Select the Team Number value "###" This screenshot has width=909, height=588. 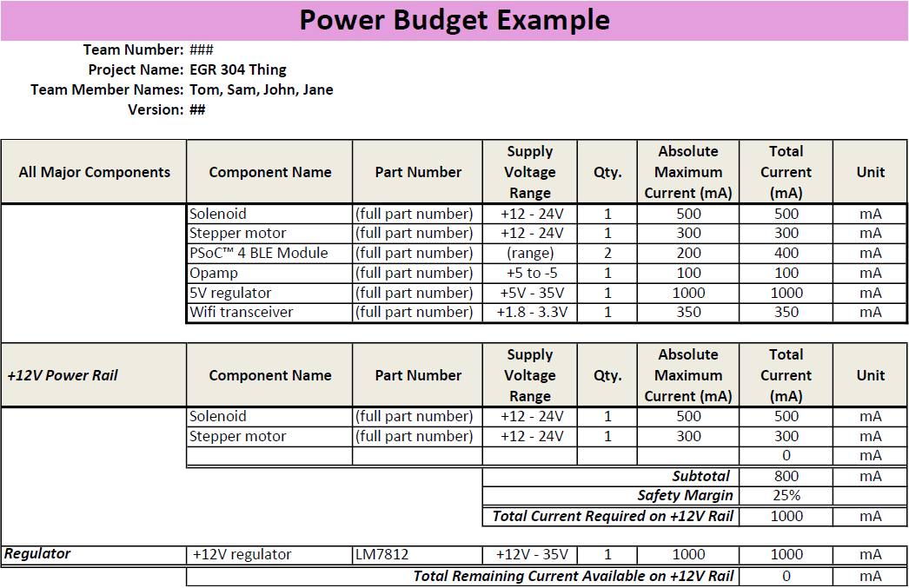[x=202, y=50]
